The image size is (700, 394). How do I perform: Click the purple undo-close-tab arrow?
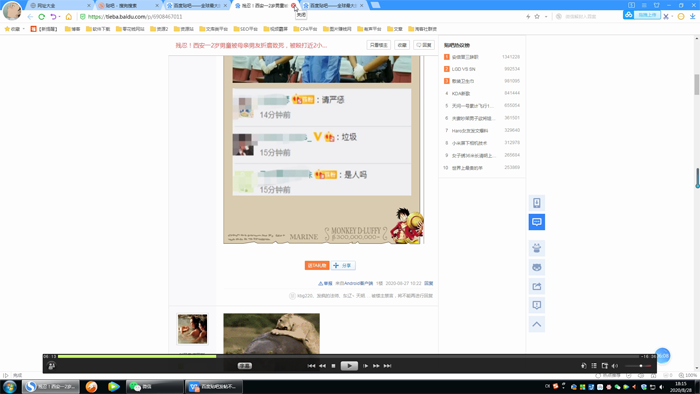[54, 17]
